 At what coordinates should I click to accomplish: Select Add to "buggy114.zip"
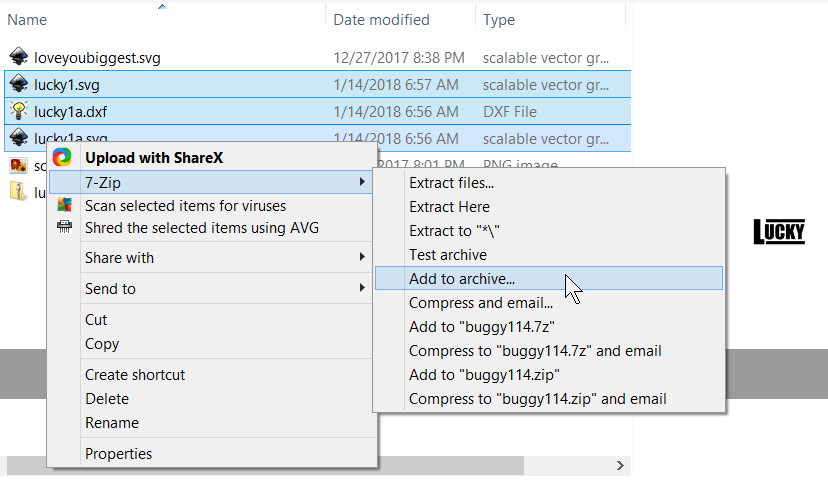(x=483, y=375)
